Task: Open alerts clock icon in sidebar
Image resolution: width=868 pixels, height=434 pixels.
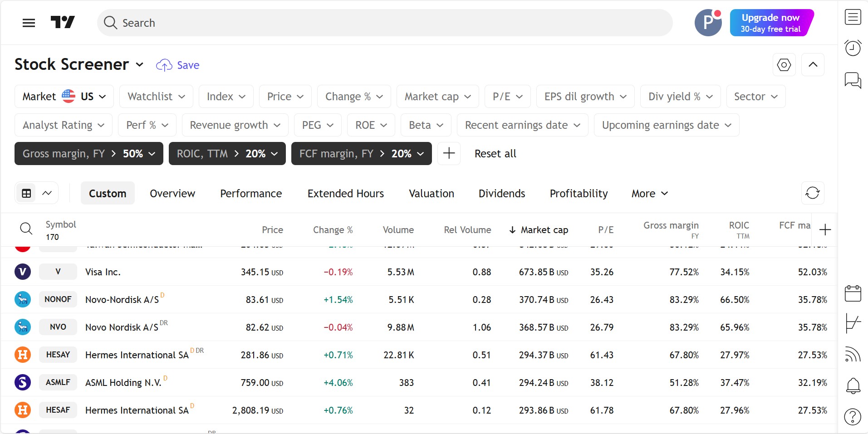Action: coord(853,48)
